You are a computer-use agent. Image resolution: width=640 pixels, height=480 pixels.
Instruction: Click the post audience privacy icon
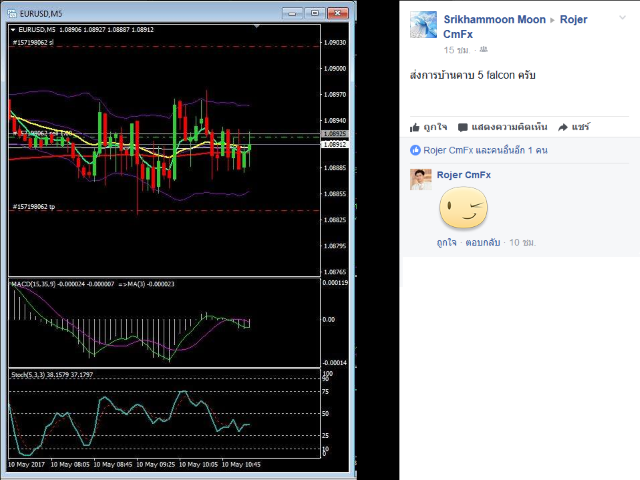(x=484, y=49)
